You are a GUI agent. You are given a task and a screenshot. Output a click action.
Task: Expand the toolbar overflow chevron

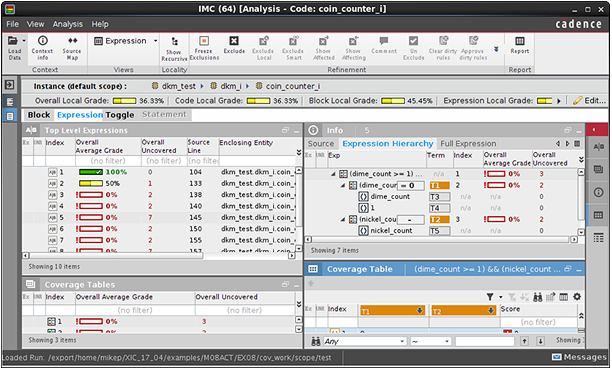click(496, 49)
